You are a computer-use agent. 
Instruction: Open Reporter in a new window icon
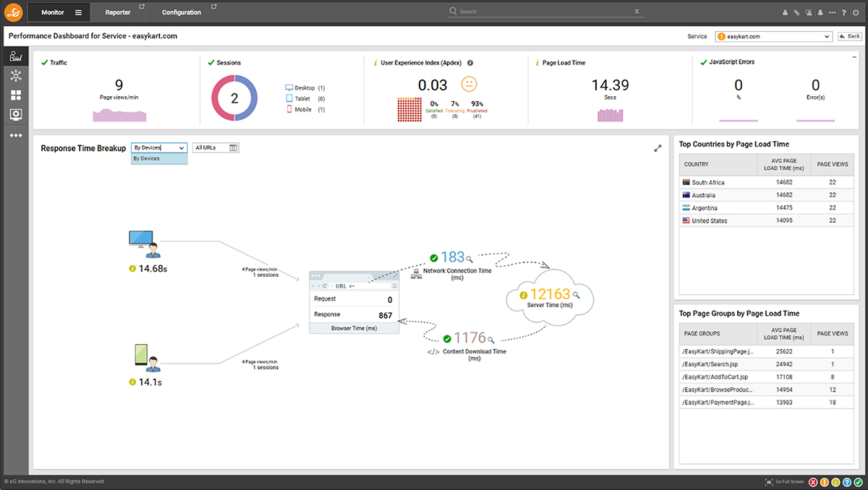click(142, 7)
